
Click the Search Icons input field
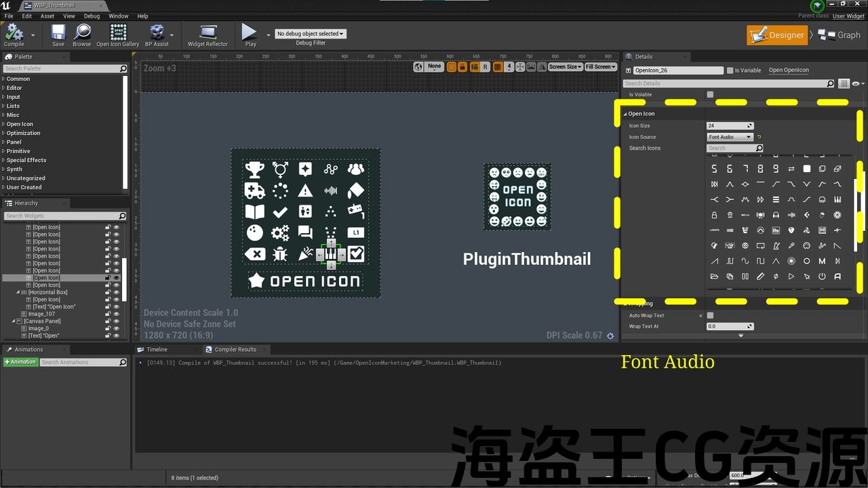731,148
